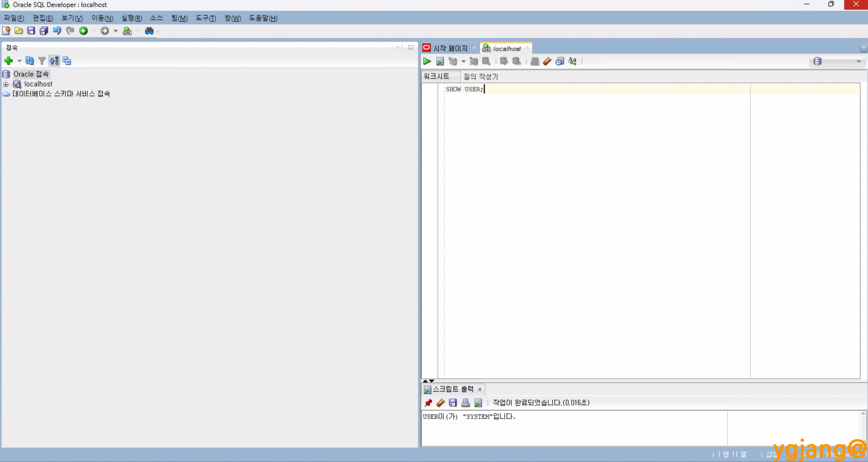Navigate forward with the gray arrow button

tap(105, 31)
